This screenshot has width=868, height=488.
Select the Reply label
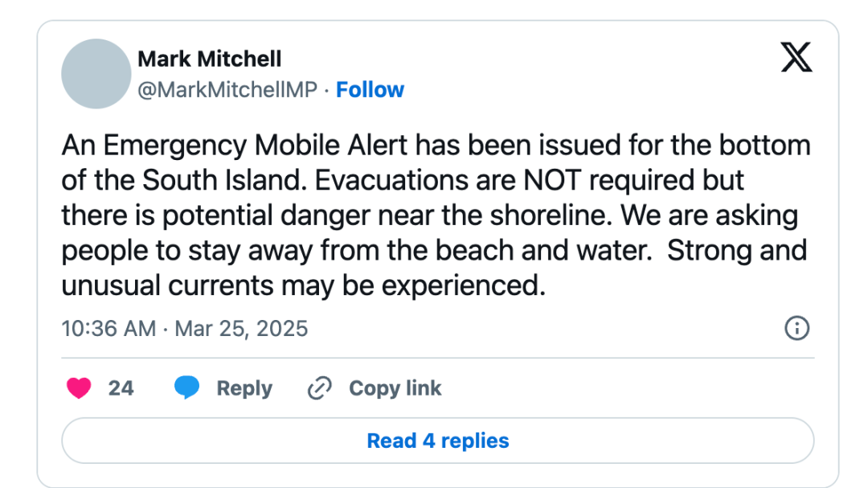tap(244, 388)
